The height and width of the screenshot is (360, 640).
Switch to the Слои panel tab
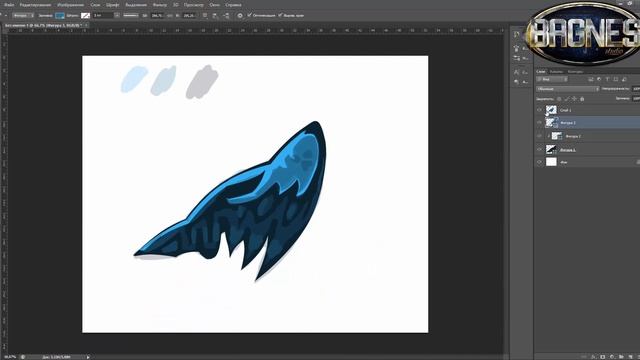tap(540, 71)
